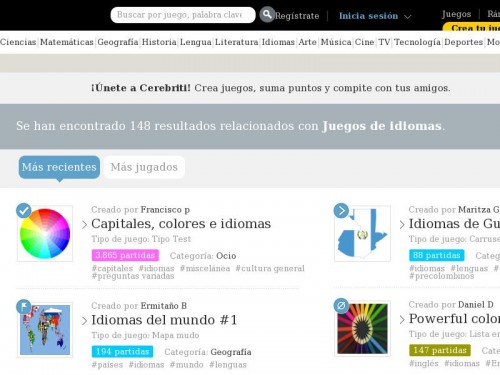Screen dimensions: 500x375
Task: Open game Powerful colors
Action: coord(454,319)
